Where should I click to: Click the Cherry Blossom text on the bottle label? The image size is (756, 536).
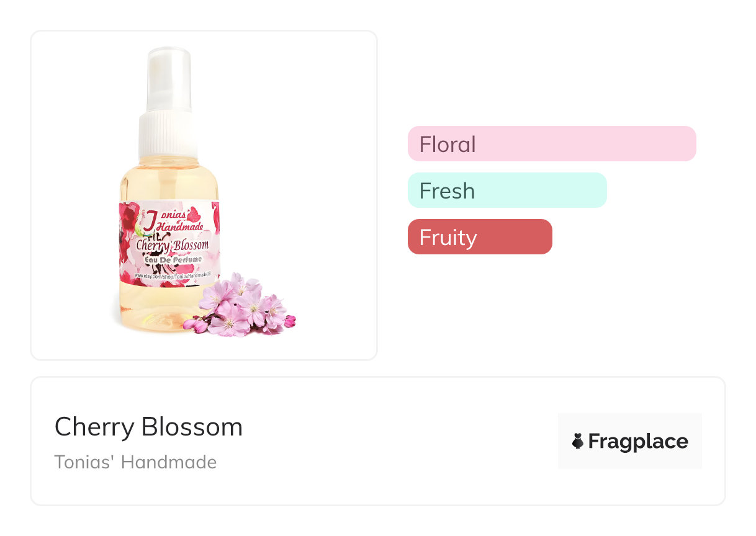pyautogui.click(x=173, y=245)
